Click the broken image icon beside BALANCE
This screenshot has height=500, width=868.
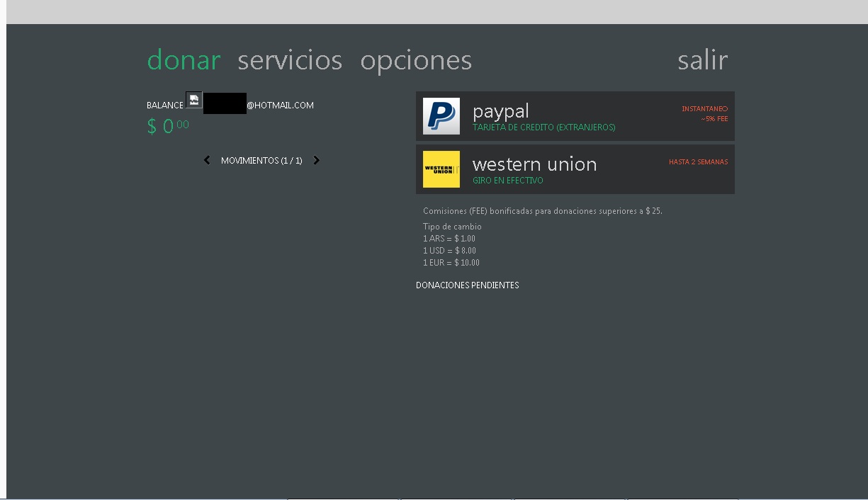(x=194, y=100)
